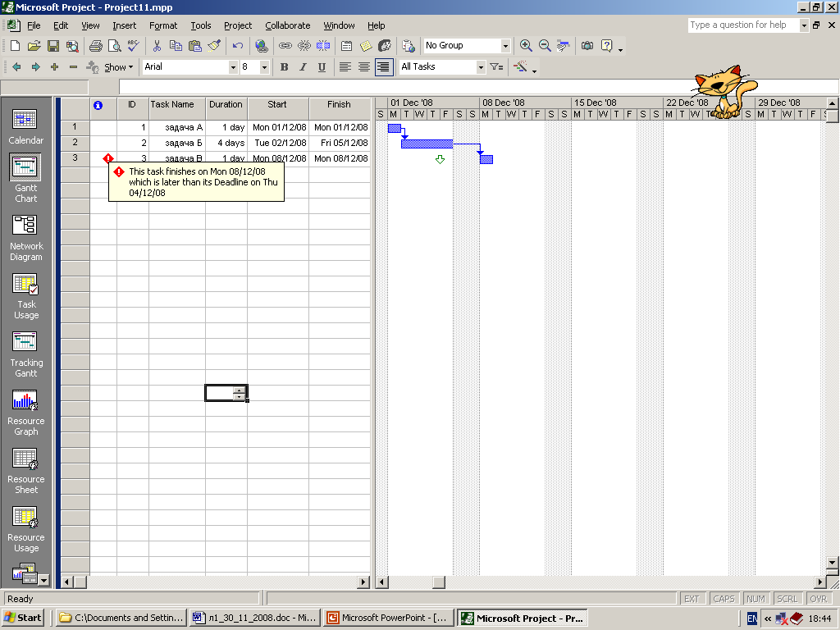Click the Split Task icon
This screenshot has height=630, width=840.
pos(323,46)
